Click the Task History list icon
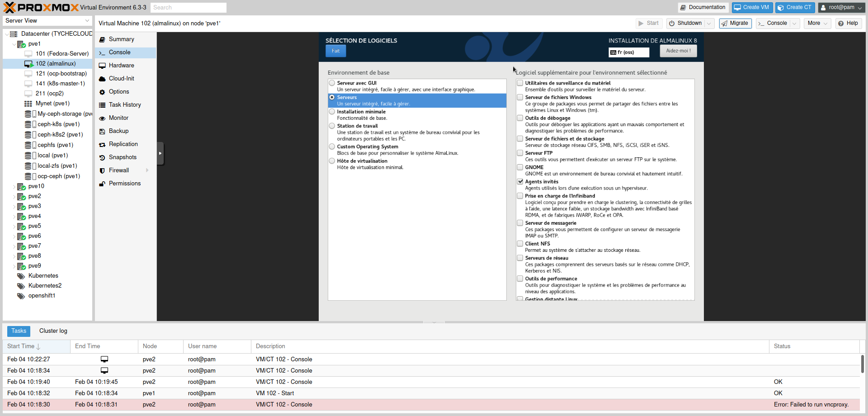Screen dimensions: 868x416 click(x=102, y=105)
